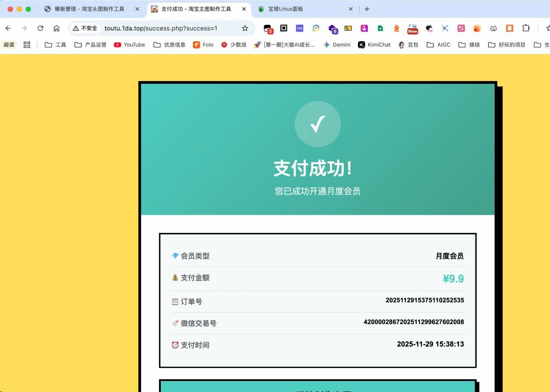Viewport: 550px width, 392px height.
Task: Expand the 产品运营 bookmarks folder
Action: point(91,45)
